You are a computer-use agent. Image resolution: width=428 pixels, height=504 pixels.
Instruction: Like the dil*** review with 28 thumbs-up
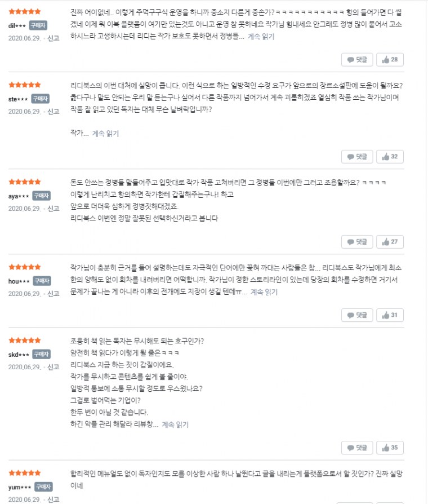(390, 60)
